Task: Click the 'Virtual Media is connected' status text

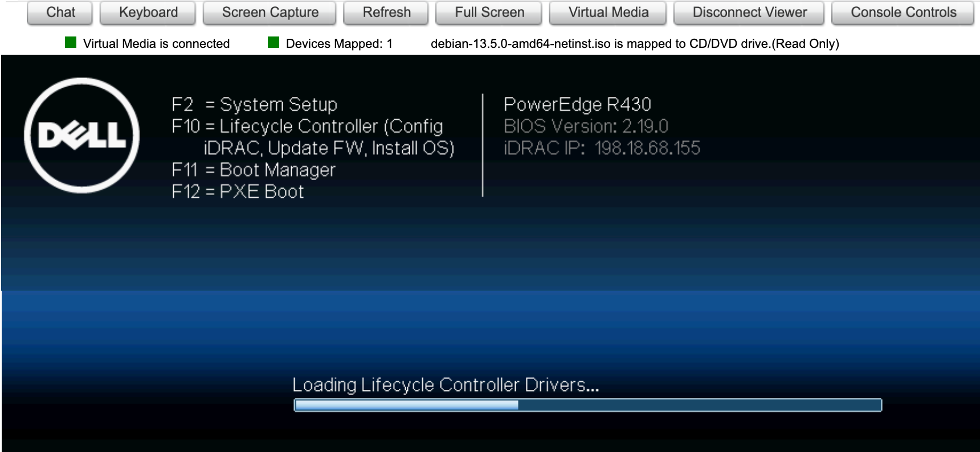Action: (x=156, y=43)
